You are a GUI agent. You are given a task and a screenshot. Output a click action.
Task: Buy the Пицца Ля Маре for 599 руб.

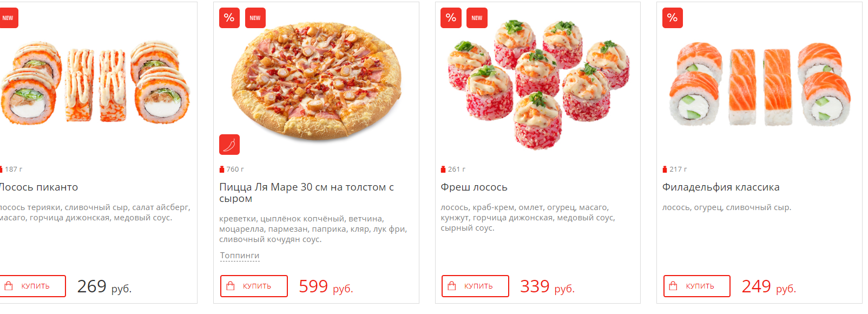[x=254, y=286]
